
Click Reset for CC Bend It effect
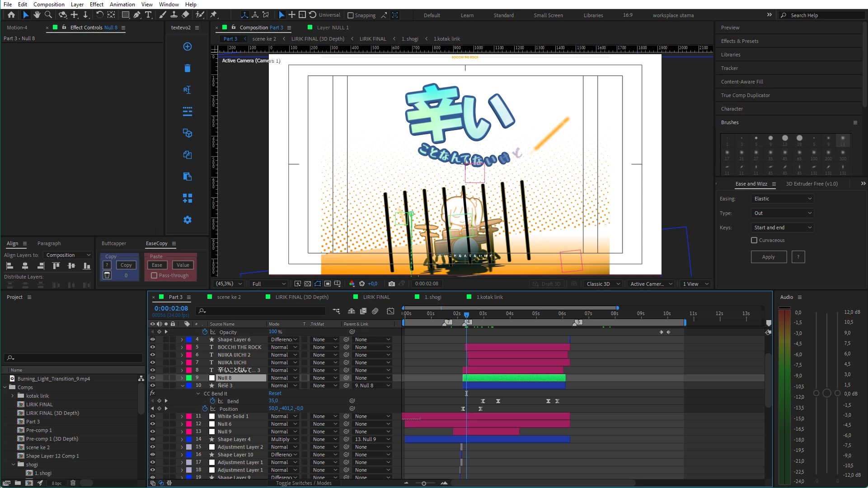point(275,393)
